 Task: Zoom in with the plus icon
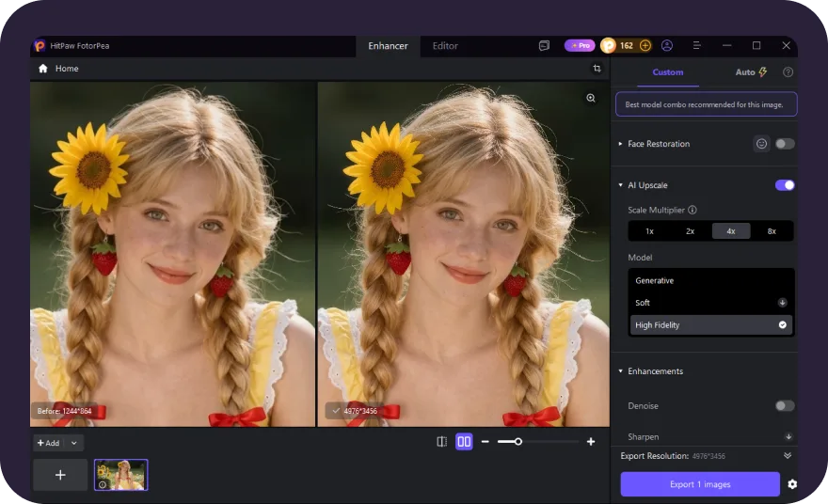[590, 442]
